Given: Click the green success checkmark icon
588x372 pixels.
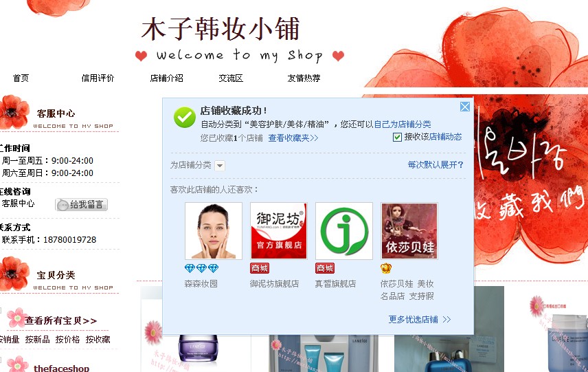Looking at the screenshot, I should [185, 117].
